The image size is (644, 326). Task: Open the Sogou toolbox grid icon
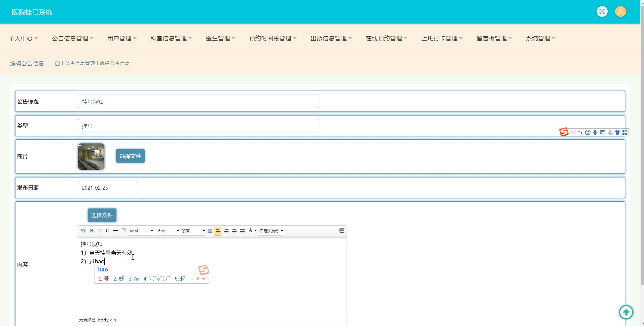point(625,132)
